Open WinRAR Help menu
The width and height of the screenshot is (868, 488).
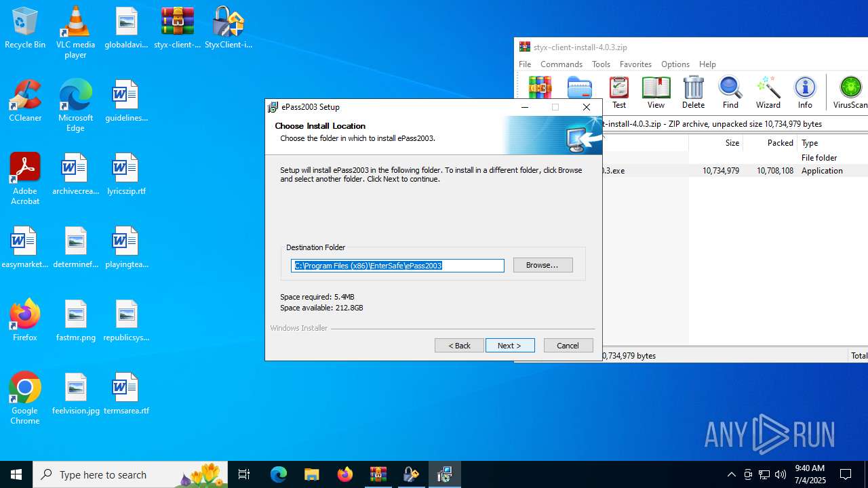click(707, 64)
